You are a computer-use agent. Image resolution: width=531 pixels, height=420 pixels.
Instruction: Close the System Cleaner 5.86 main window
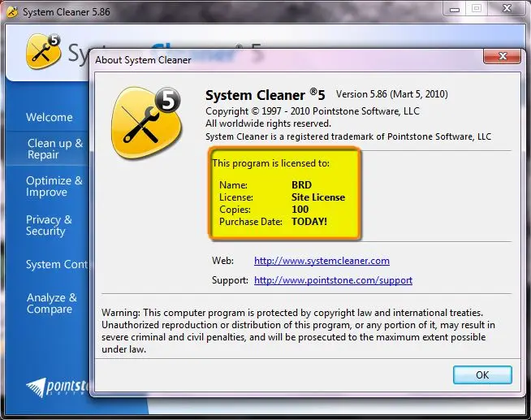pos(507,9)
